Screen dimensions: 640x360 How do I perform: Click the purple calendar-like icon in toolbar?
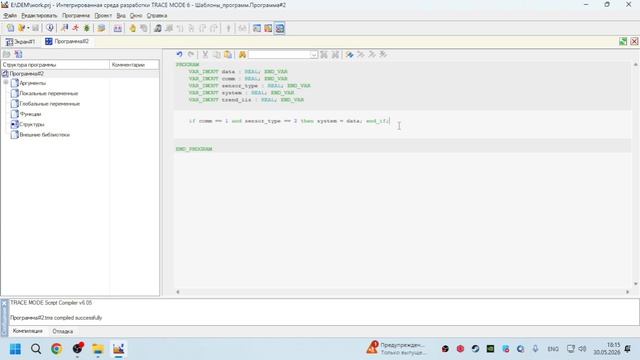pos(118,28)
